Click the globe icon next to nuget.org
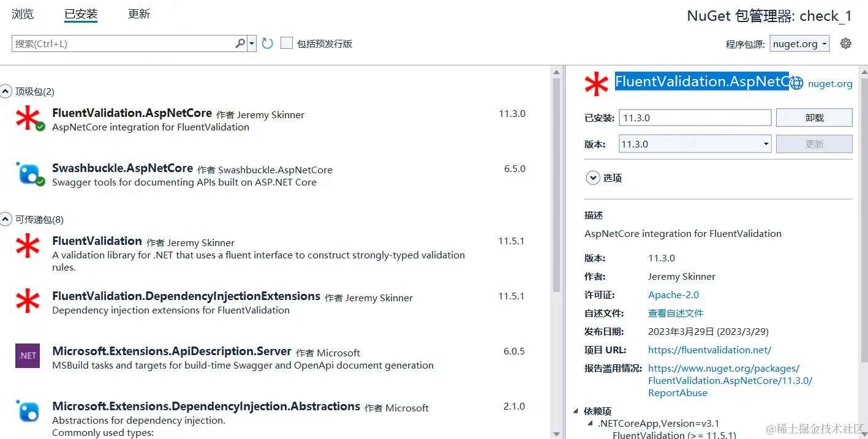This screenshot has height=439, width=868. (796, 83)
